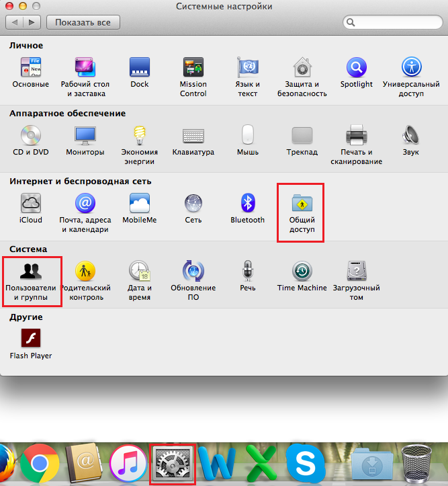Image resolution: width=448 pixels, height=486 pixels.
Task: Open Address Book from the Dock
Action: pos(83,464)
